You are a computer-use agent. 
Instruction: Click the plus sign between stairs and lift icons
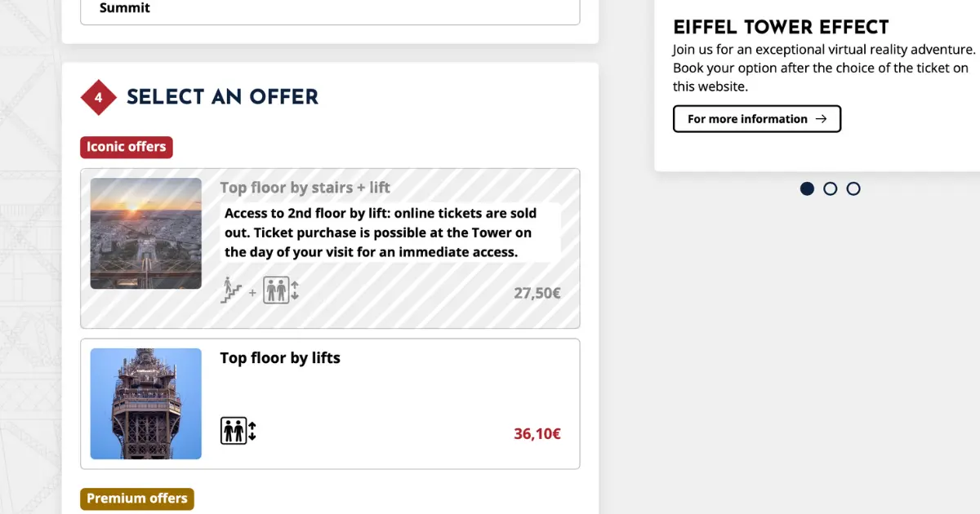252,293
